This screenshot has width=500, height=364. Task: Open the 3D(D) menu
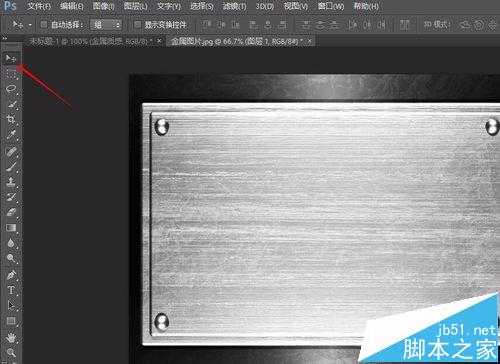coord(265,6)
